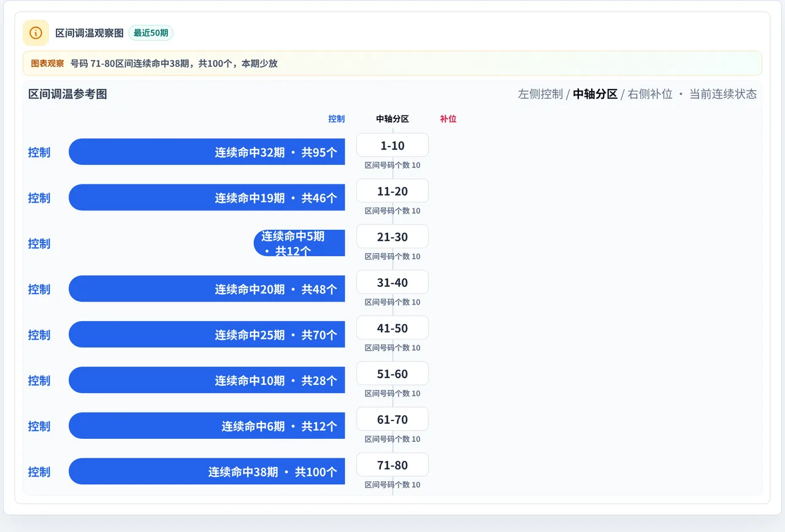Click the 最近50期 badge
The width and height of the screenshot is (785, 532).
coord(151,32)
